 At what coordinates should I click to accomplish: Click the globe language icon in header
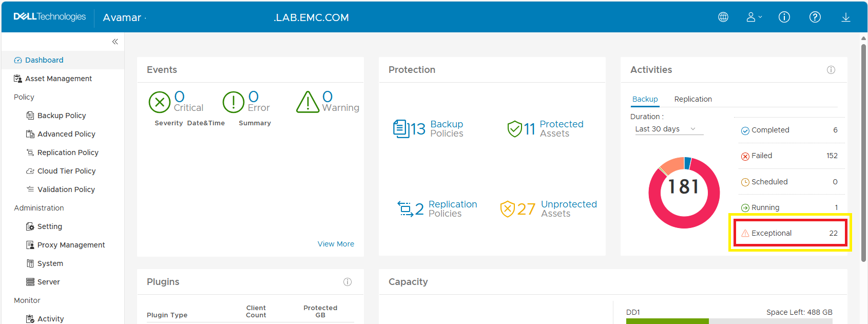[x=723, y=17]
